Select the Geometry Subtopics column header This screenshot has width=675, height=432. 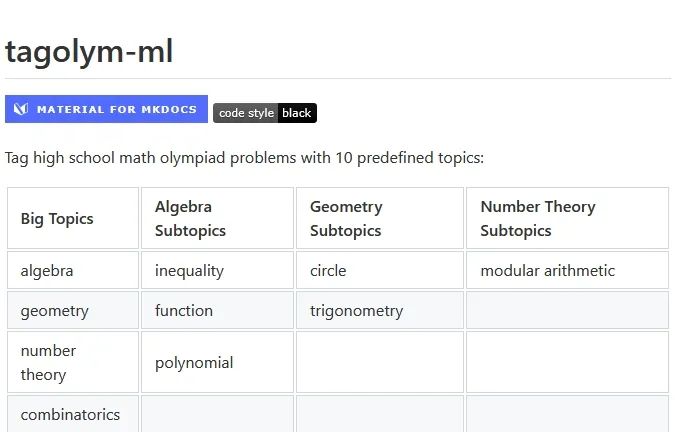tap(380, 218)
